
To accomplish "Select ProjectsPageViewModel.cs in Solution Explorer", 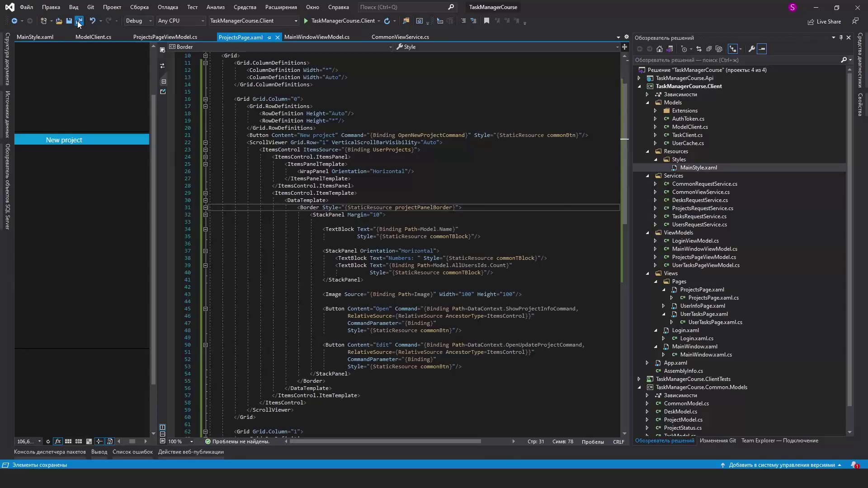I will 703,257.
